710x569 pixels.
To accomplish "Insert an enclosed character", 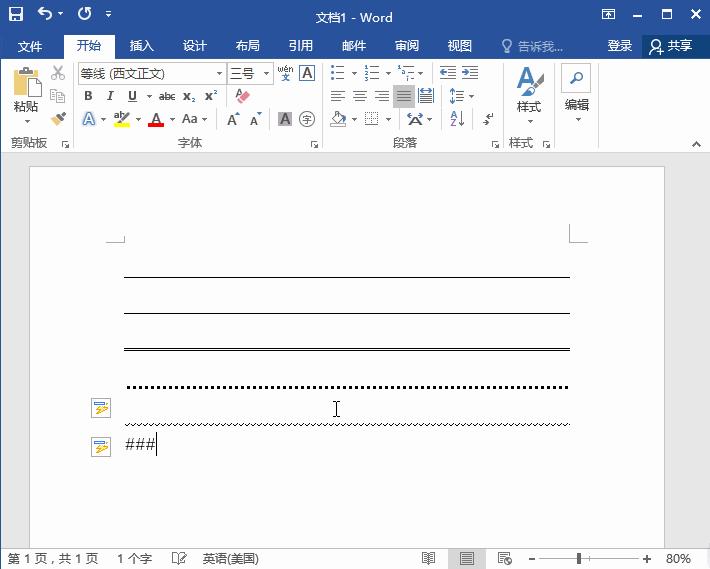I will pyautogui.click(x=307, y=119).
